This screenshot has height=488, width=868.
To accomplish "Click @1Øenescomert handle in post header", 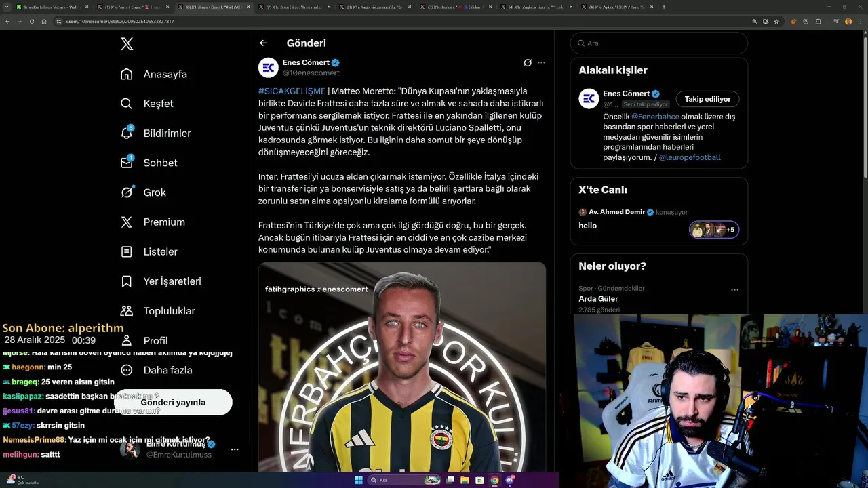I will click(x=311, y=73).
